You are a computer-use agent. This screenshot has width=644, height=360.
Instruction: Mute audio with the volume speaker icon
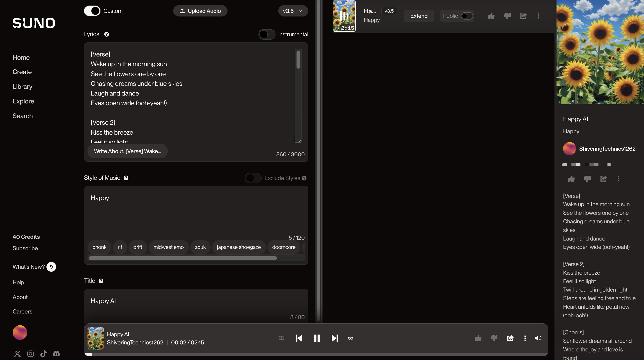click(538, 338)
